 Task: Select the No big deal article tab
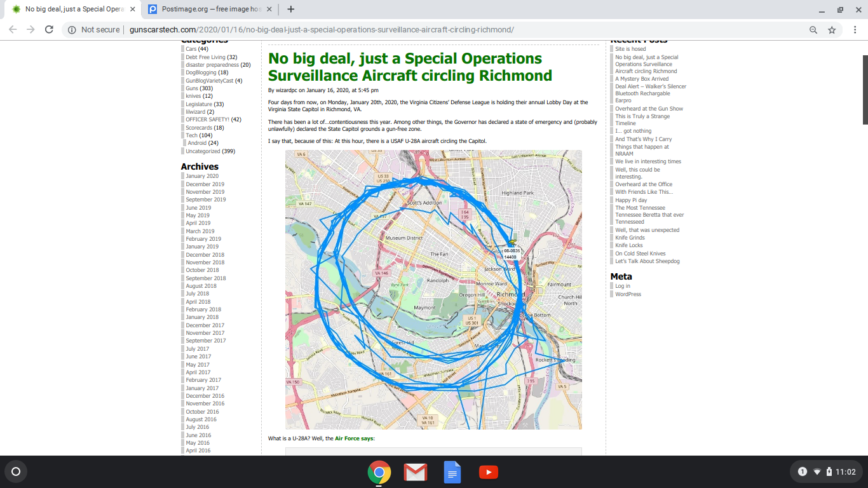[x=72, y=10]
